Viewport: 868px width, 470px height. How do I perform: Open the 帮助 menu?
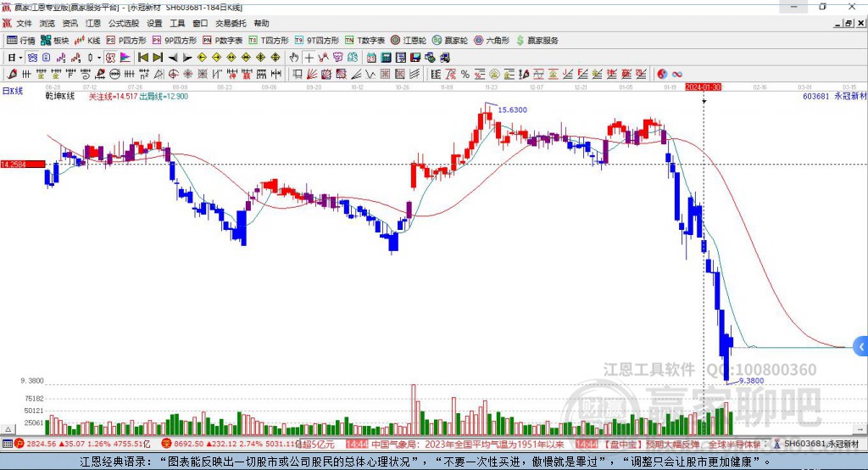click(261, 23)
